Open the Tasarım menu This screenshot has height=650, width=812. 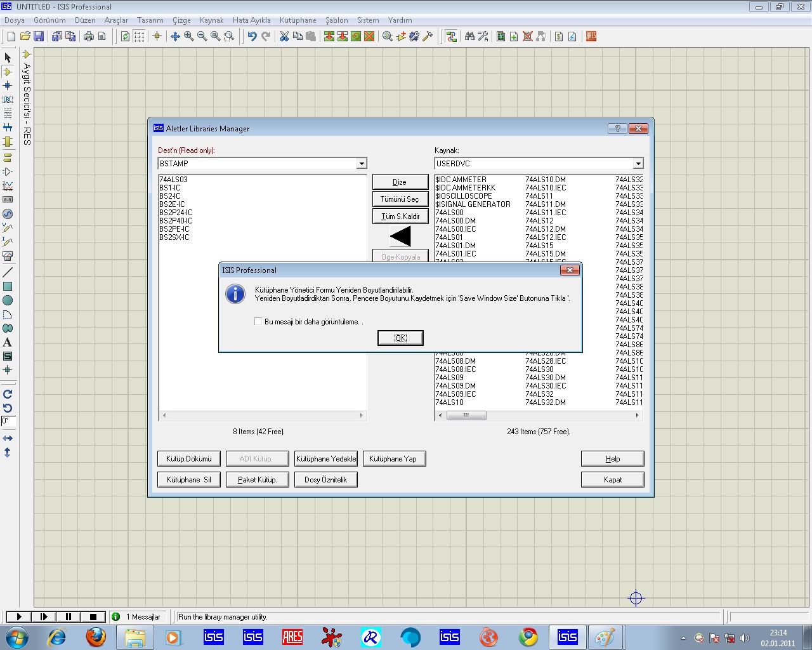click(150, 20)
